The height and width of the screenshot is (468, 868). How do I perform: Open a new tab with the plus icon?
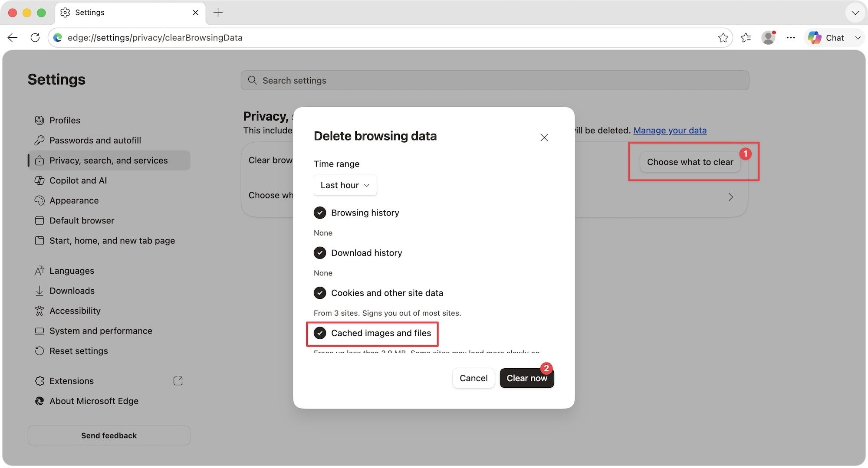pos(218,13)
